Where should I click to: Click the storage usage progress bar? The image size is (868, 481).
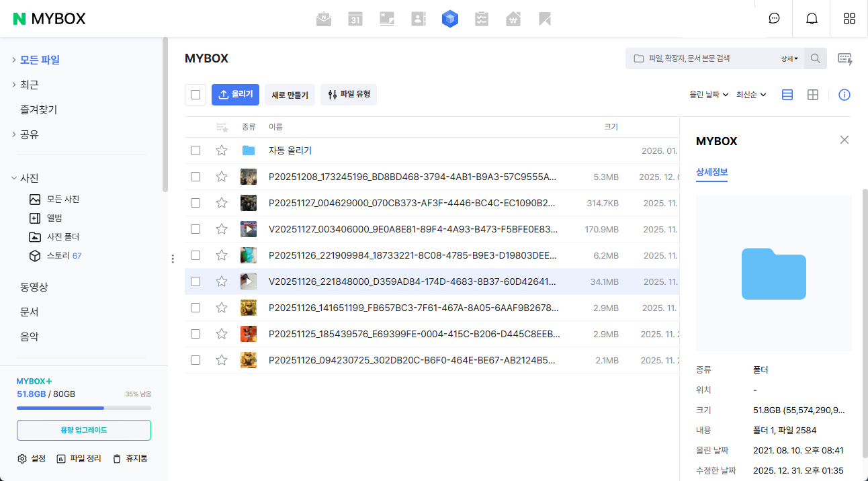click(x=84, y=408)
